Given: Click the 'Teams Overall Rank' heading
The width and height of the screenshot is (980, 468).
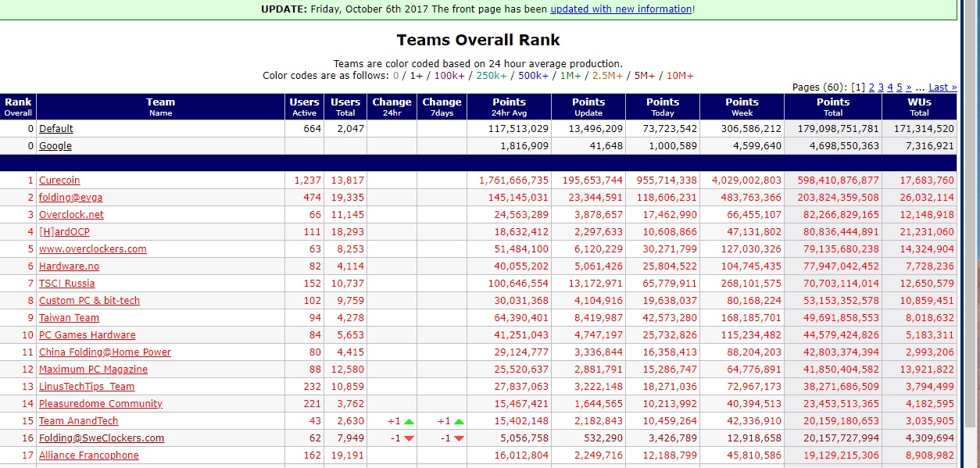Looking at the screenshot, I should point(478,40).
